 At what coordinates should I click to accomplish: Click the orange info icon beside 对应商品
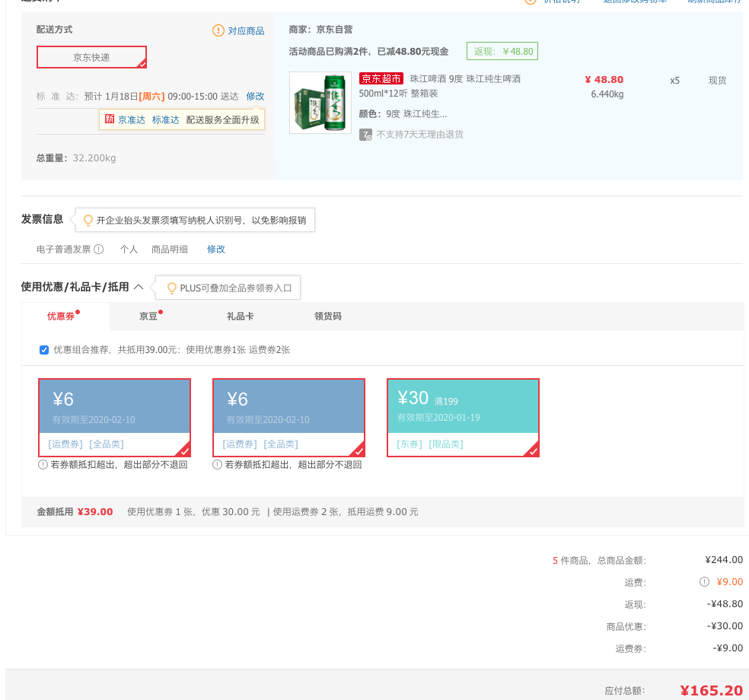[218, 30]
